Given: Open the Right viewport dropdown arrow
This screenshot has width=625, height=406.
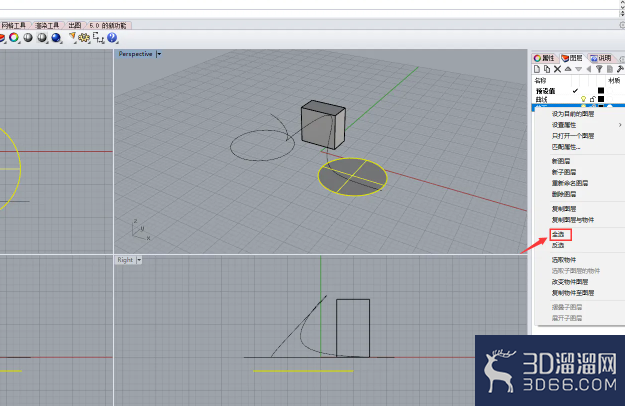Looking at the screenshot, I should [139, 260].
